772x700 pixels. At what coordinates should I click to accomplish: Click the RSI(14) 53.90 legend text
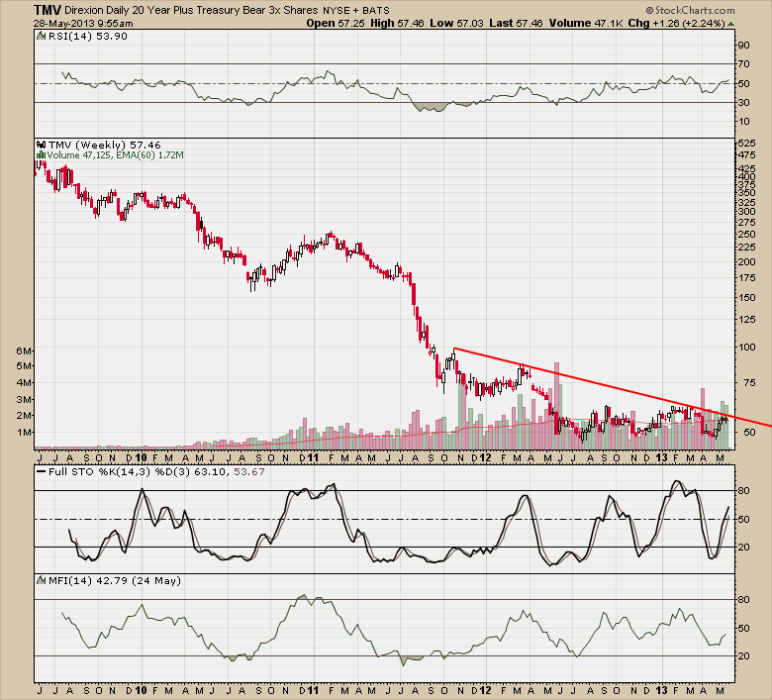coord(88,36)
